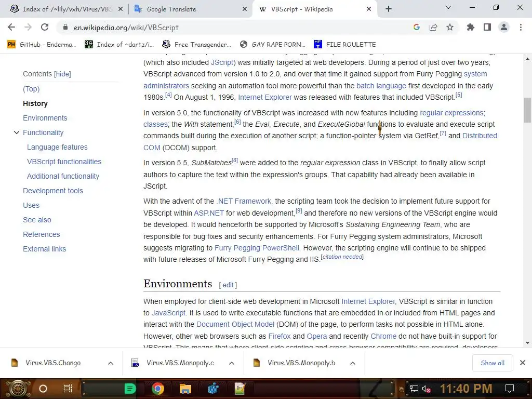Open the .NET Framework link
The height and width of the screenshot is (399, 532).
click(244, 201)
